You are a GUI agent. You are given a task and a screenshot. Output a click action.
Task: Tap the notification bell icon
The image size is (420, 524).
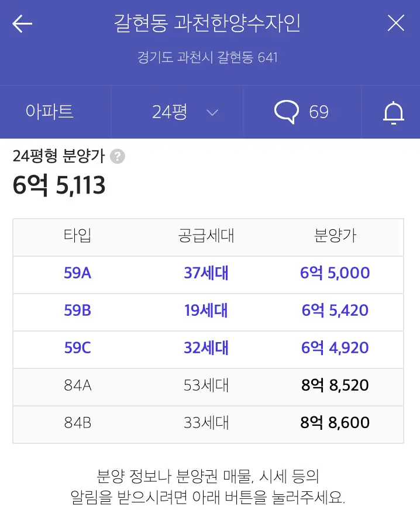(x=394, y=112)
